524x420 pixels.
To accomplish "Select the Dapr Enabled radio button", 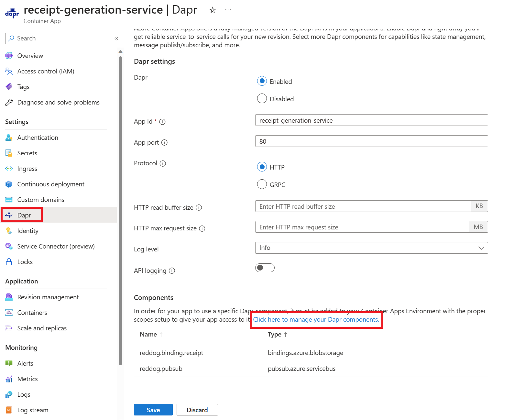I will (x=262, y=81).
